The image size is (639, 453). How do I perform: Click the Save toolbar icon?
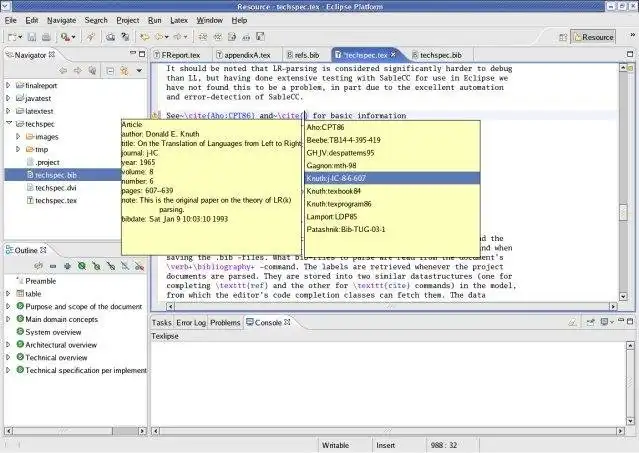coord(32,37)
